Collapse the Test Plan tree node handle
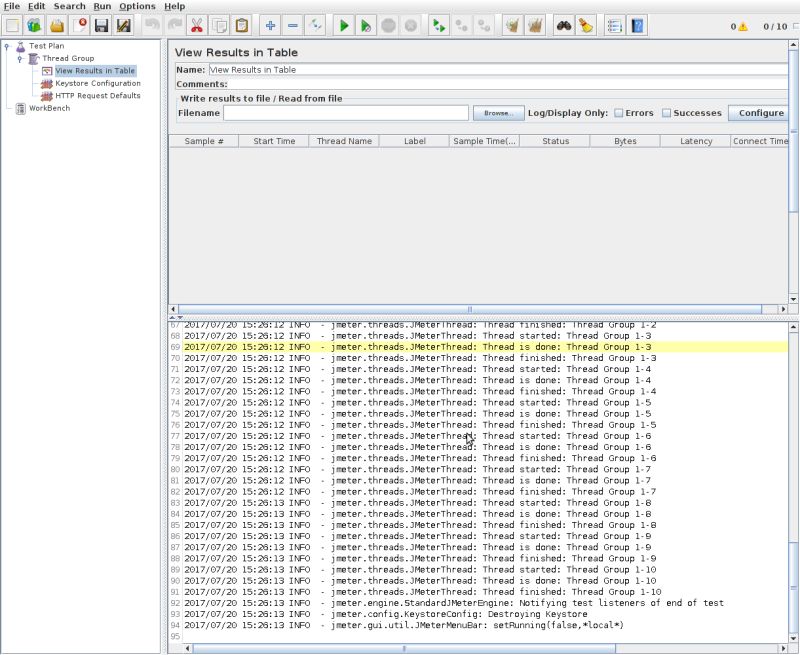 click(x=7, y=46)
